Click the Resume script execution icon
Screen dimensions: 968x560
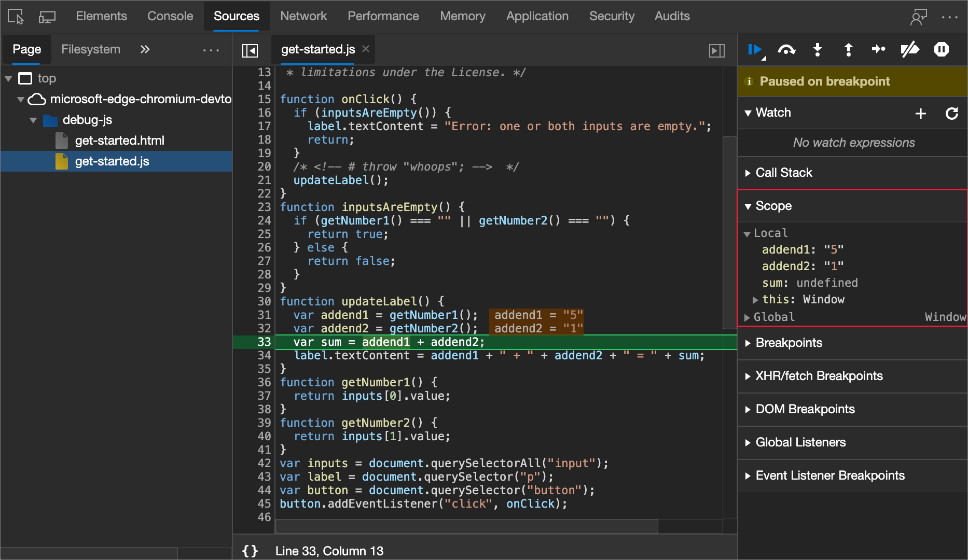click(755, 50)
